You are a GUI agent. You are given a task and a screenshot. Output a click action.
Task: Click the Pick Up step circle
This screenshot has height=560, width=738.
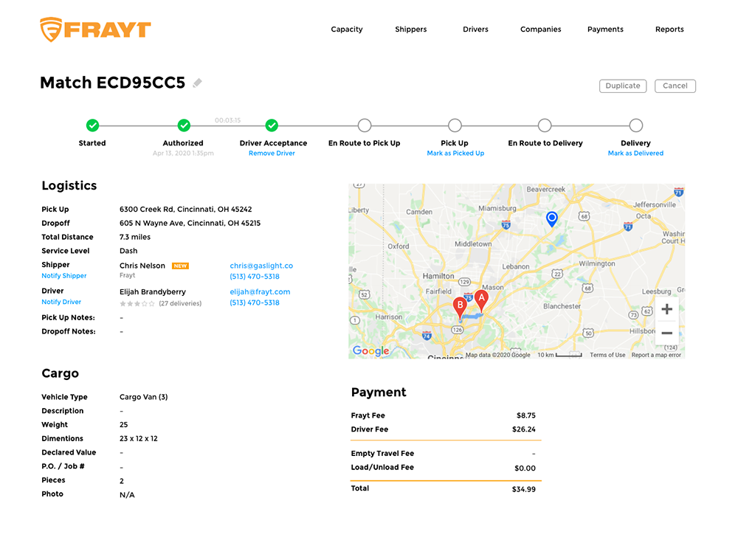[455, 125]
